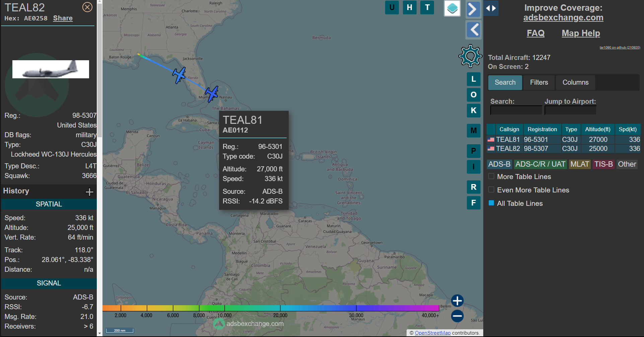The image size is (644, 337).
Task: Sort table by Callsign column
Action: point(509,129)
